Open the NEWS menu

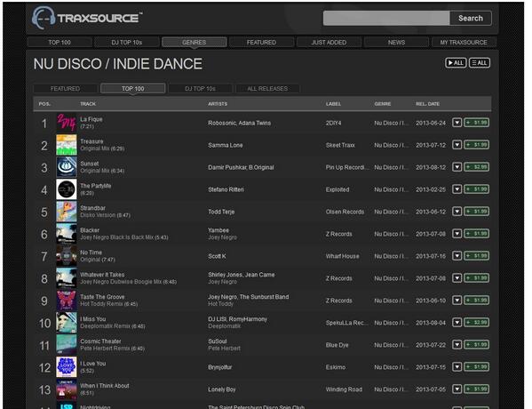(x=396, y=42)
